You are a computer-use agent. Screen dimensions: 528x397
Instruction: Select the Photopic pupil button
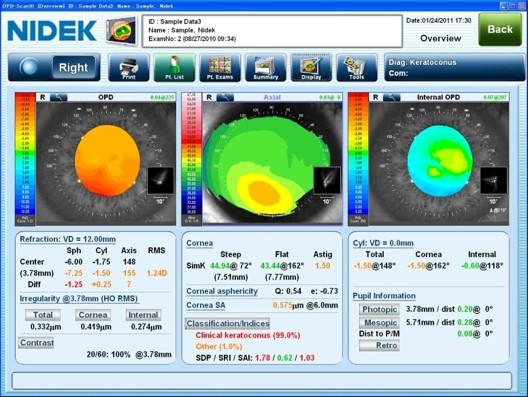[379, 309]
